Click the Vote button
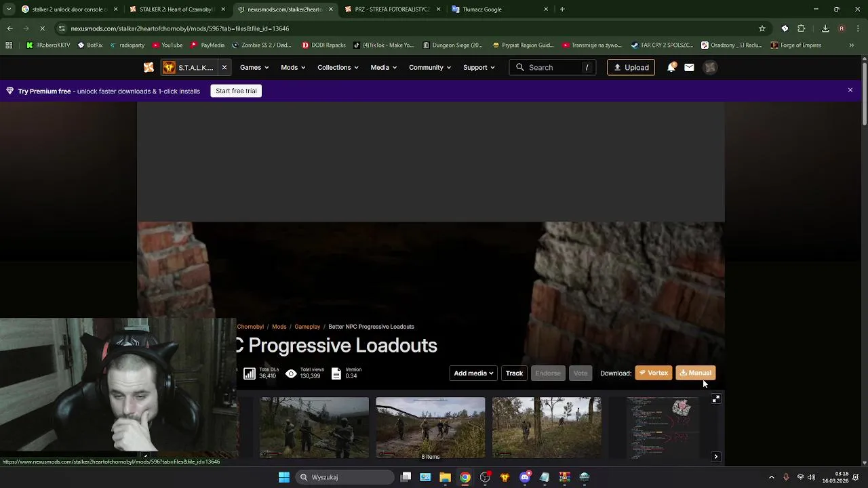This screenshot has height=488, width=868. click(x=580, y=373)
